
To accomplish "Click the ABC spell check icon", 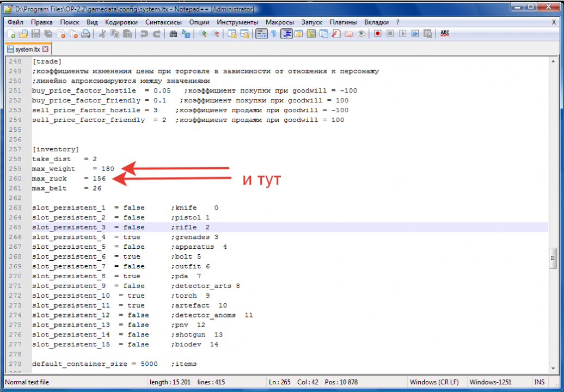I will [x=445, y=33].
